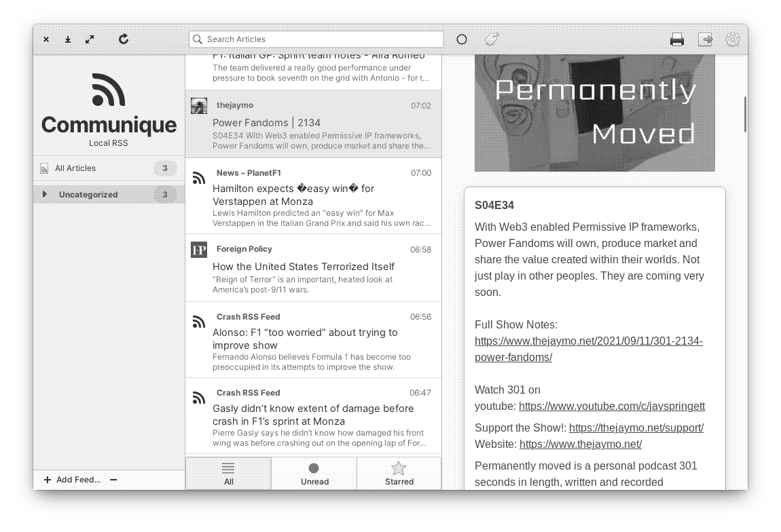Screen dimensions: 781x532
Task: Close the window with the X button
Action: pos(46,39)
